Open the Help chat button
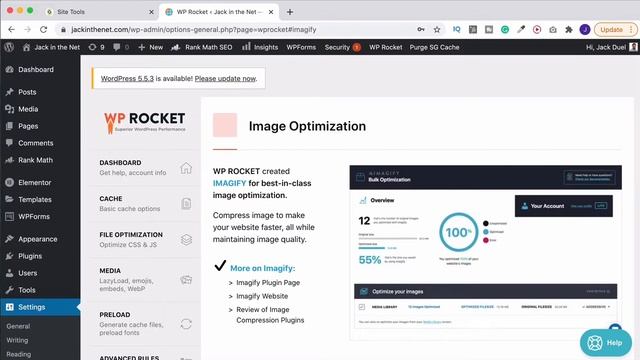The height and width of the screenshot is (360, 640). point(606,343)
